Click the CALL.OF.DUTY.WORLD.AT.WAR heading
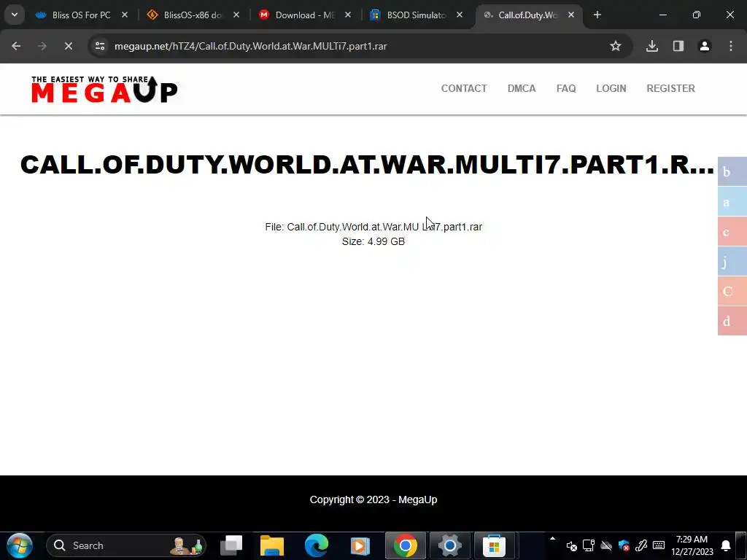The height and width of the screenshot is (560, 747). point(368,165)
